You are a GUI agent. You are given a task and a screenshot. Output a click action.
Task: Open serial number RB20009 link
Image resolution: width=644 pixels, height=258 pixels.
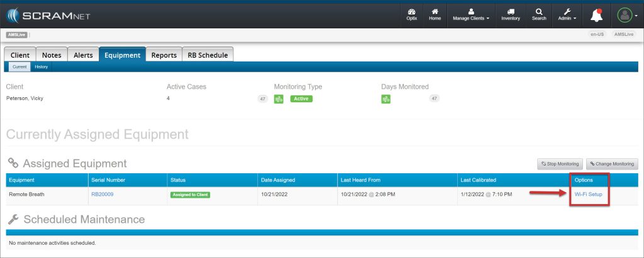point(102,195)
